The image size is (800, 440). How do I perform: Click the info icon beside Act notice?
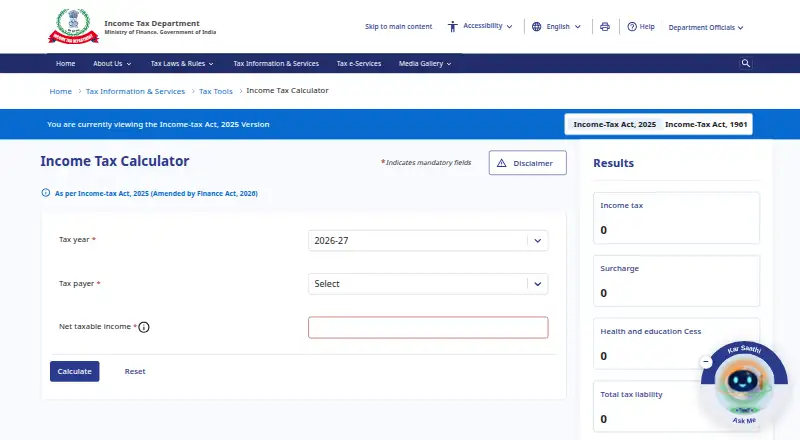click(x=46, y=193)
